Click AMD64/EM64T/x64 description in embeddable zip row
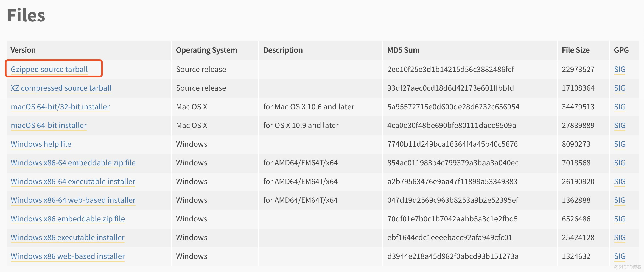644x272 pixels. point(300,163)
